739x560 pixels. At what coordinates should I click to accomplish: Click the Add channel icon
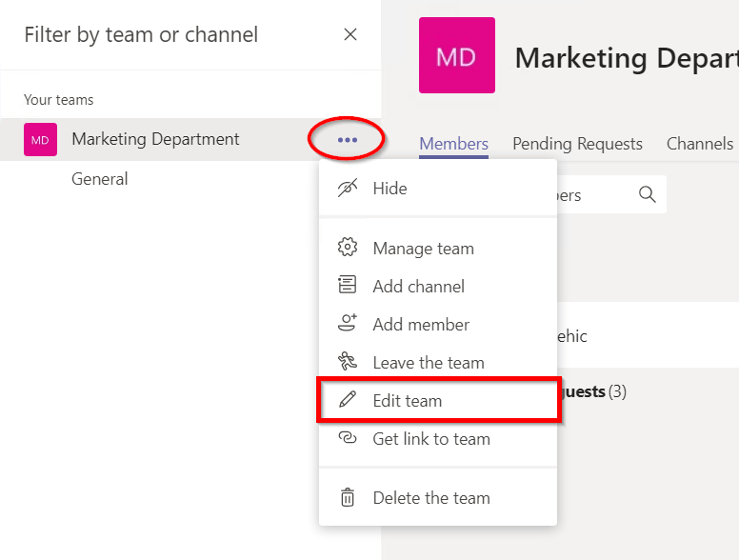click(x=348, y=286)
